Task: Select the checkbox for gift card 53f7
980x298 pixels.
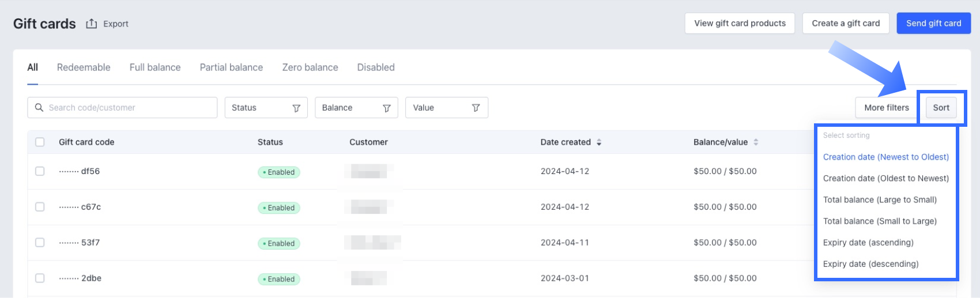Action: pos(40,243)
